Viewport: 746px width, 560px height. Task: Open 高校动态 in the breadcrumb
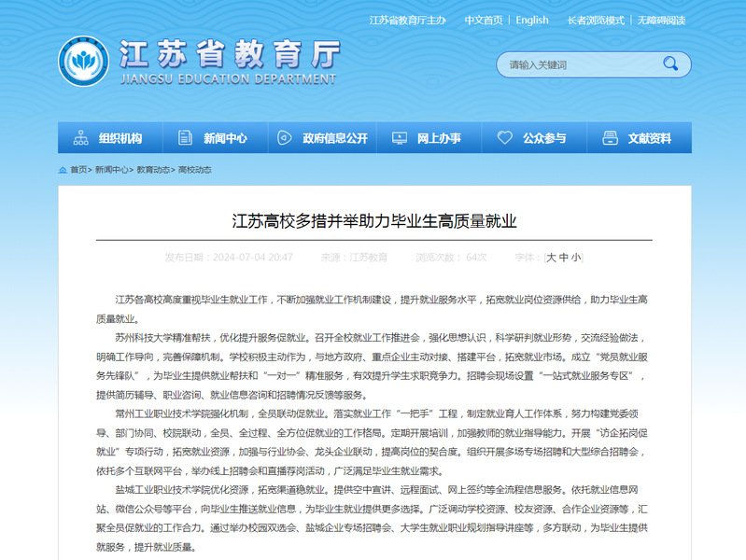[194, 170]
